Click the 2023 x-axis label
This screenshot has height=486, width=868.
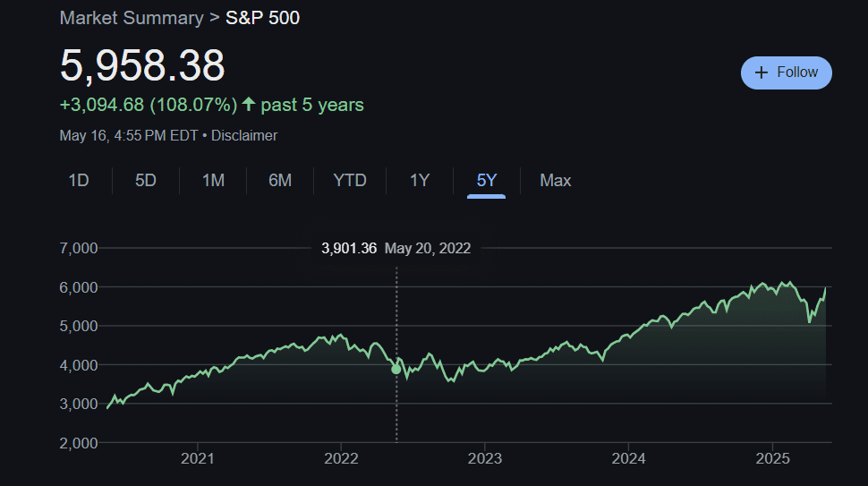point(485,458)
